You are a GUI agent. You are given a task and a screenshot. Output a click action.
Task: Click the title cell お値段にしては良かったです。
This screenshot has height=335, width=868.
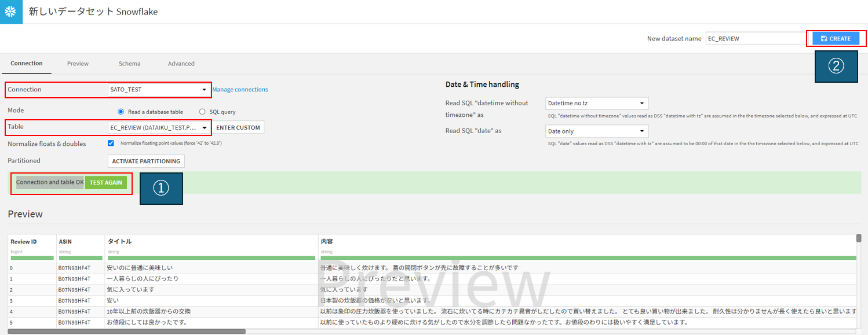point(211,322)
